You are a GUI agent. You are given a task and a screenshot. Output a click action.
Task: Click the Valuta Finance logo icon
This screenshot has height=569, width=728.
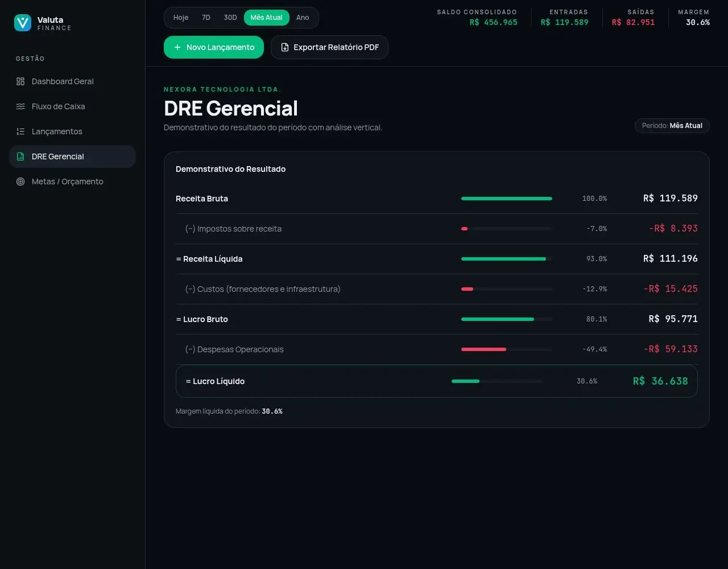pyautogui.click(x=23, y=23)
